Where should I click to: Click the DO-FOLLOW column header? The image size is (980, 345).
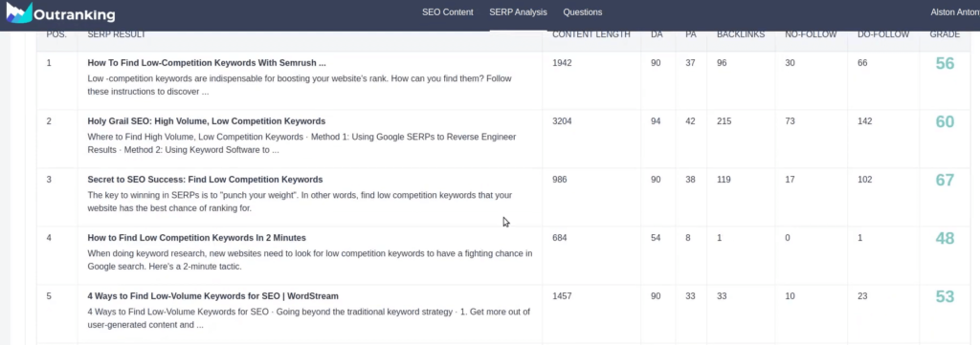click(883, 34)
